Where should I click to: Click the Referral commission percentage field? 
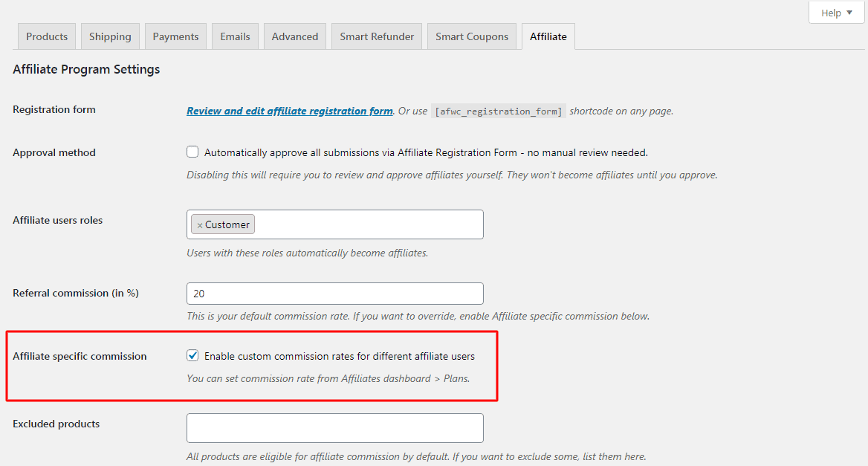click(x=335, y=294)
